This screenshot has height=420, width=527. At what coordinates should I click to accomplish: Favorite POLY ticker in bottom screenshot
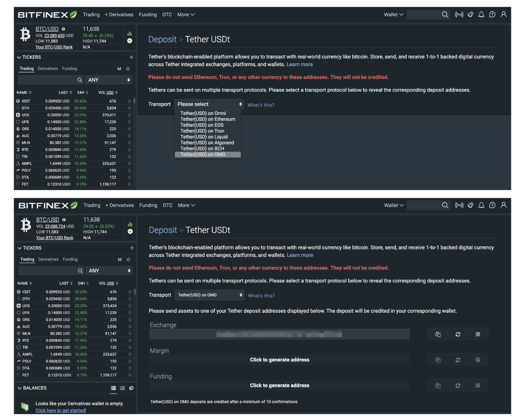click(130, 361)
